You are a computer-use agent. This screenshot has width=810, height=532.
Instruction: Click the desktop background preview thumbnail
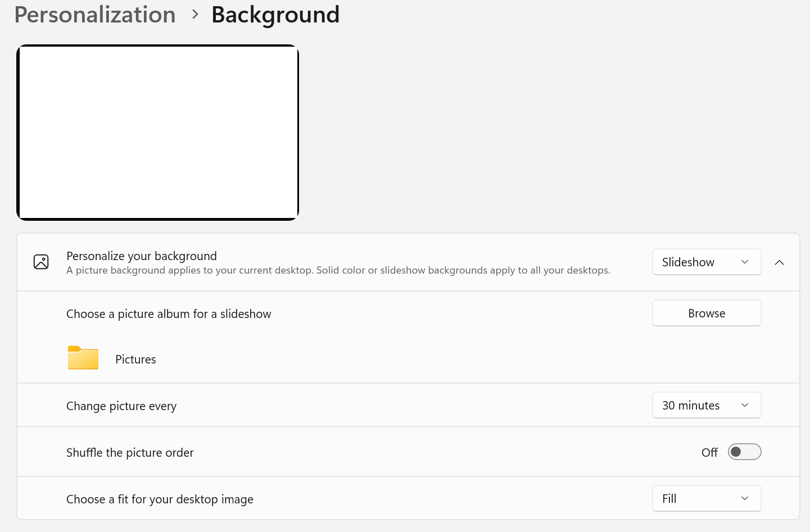click(157, 133)
